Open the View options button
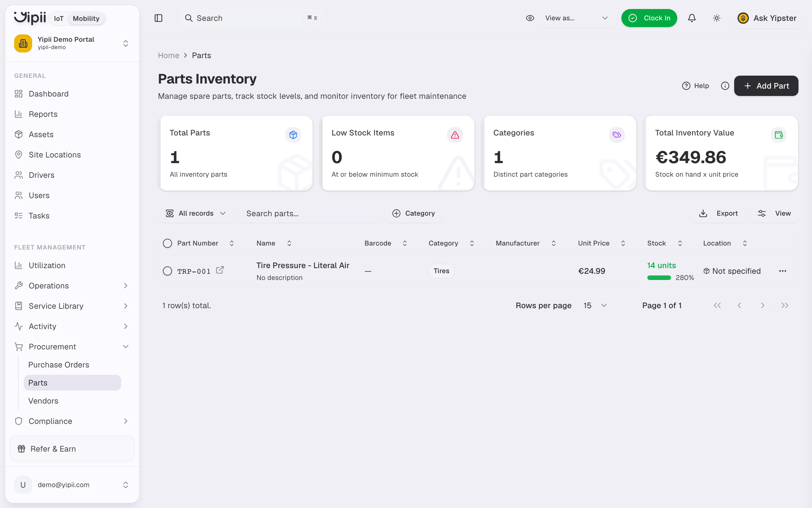Screen dimensions: 812x508 (x=774, y=213)
